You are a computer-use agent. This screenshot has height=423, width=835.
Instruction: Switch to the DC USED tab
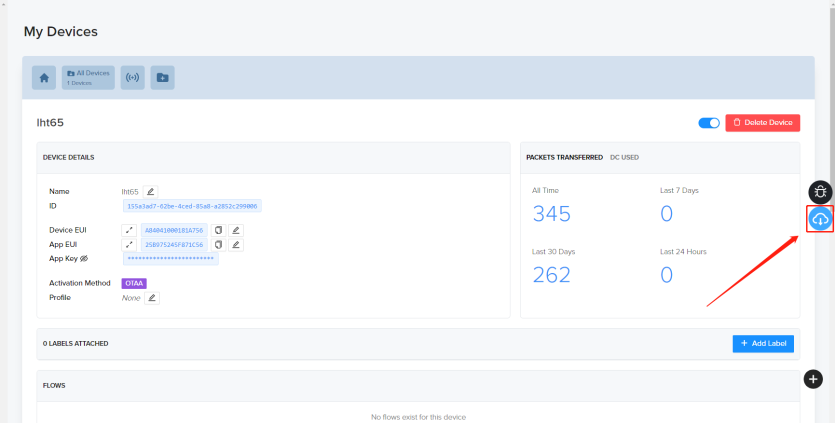click(624, 158)
